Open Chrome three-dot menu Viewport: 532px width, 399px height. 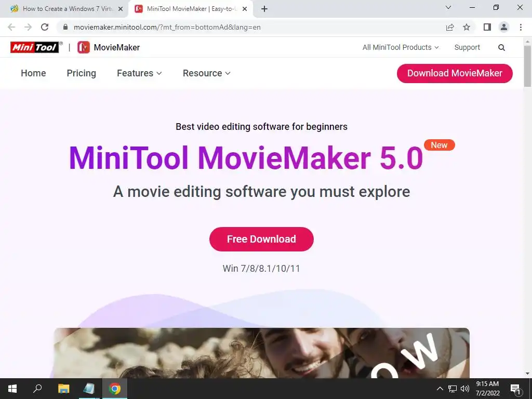pos(521,27)
